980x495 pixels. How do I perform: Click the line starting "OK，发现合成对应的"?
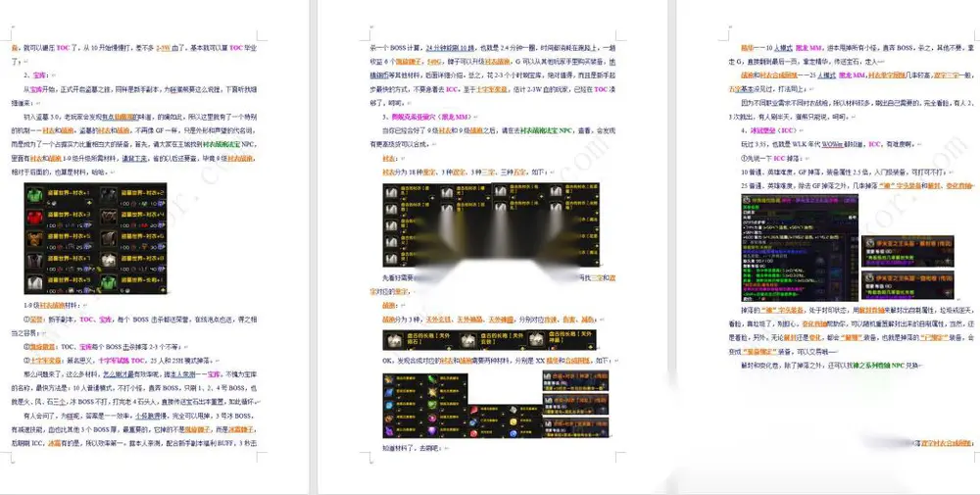click(499, 361)
